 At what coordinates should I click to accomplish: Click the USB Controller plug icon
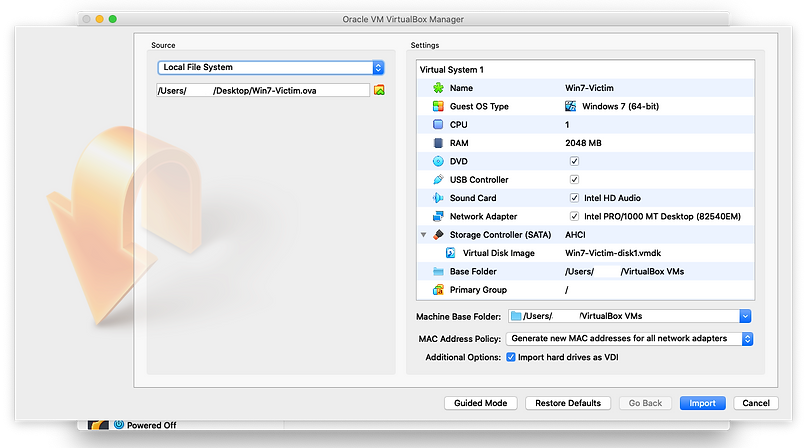[x=438, y=180]
